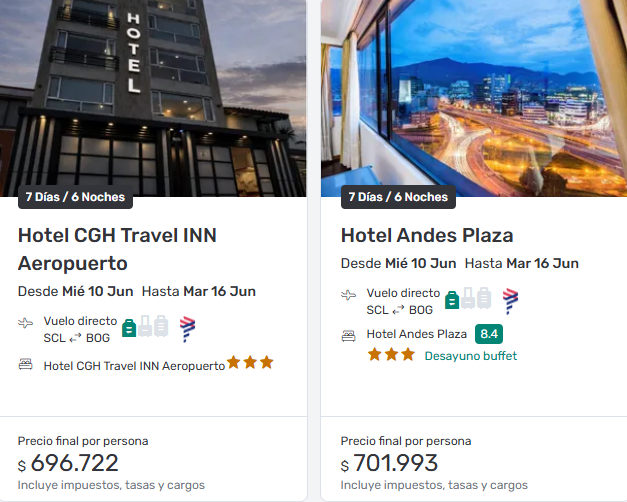Viewport: 627px width, 502px height.
Task: Click green baggage icon on CGH card
Action: (129, 326)
